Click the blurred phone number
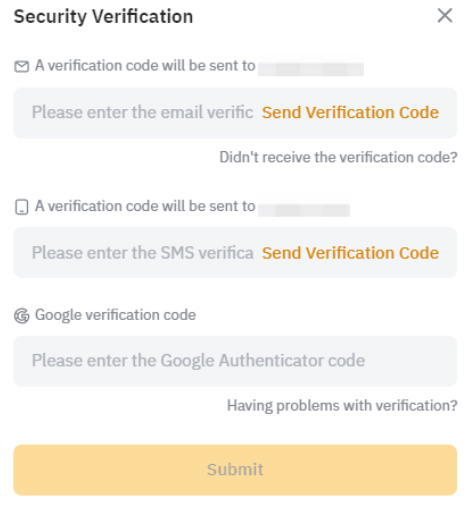This screenshot has width=470, height=505. click(x=304, y=210)
